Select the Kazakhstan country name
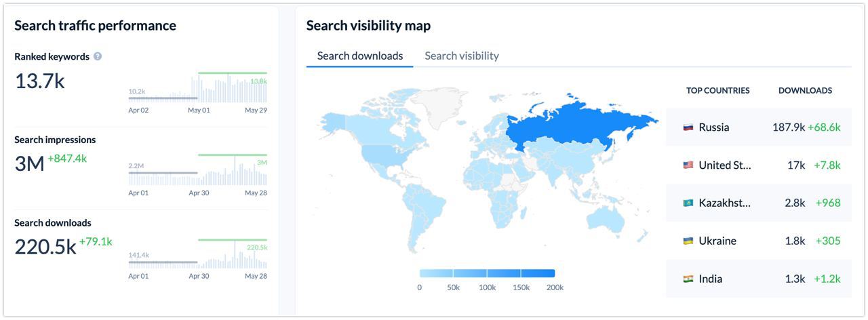 pos(724,203)
